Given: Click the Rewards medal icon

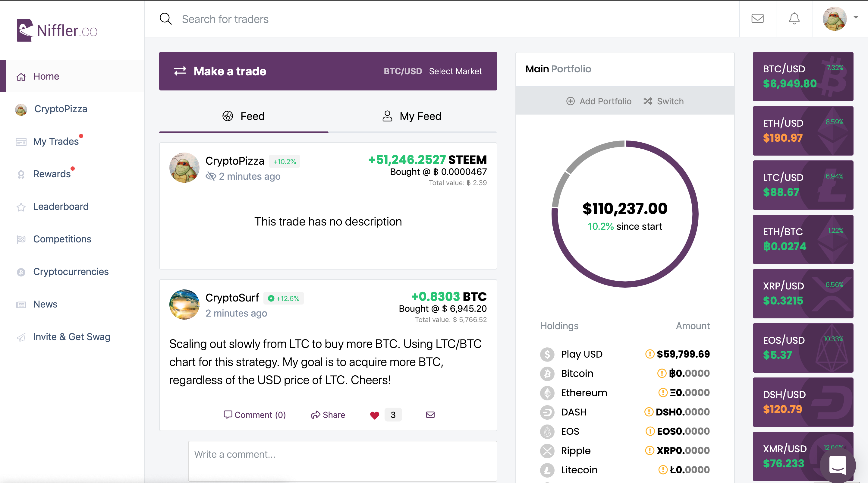Looking at the screenshot, I should click(21, 174).
